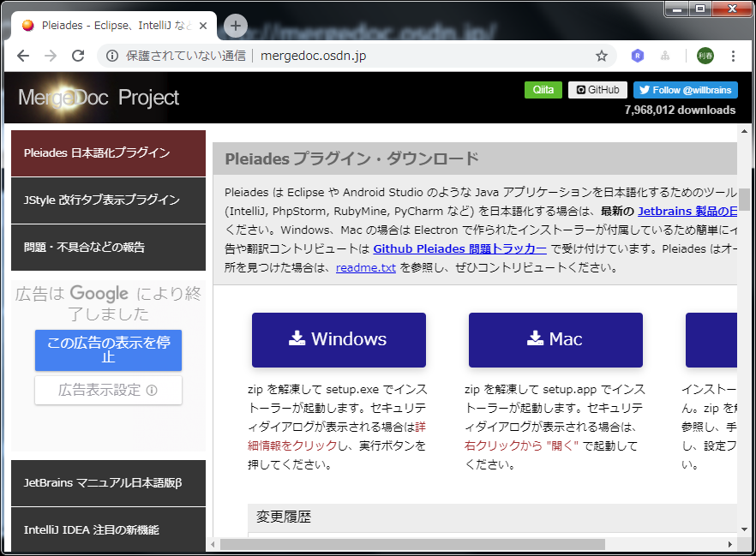Click the browser back arrow
The width and height of the screenshot is (756, 556).
23,56
